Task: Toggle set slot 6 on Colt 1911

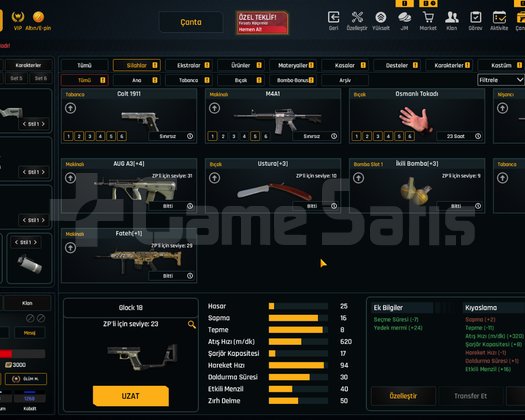Action: click(122, 136)
